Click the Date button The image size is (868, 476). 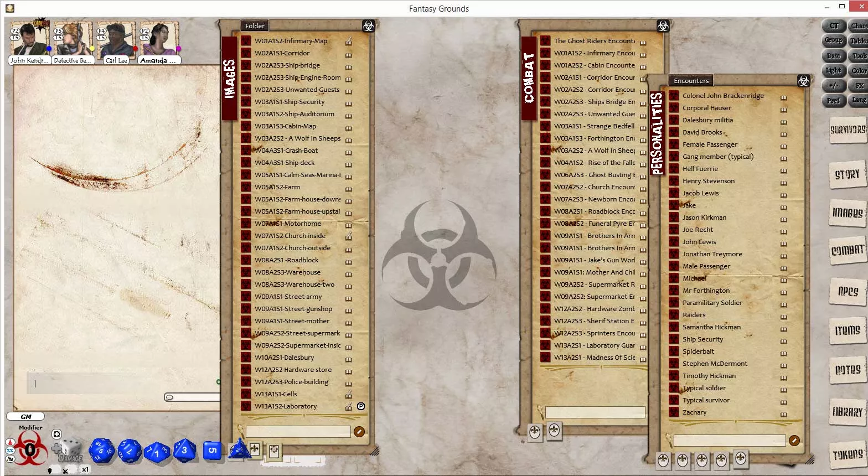[834, 56]
